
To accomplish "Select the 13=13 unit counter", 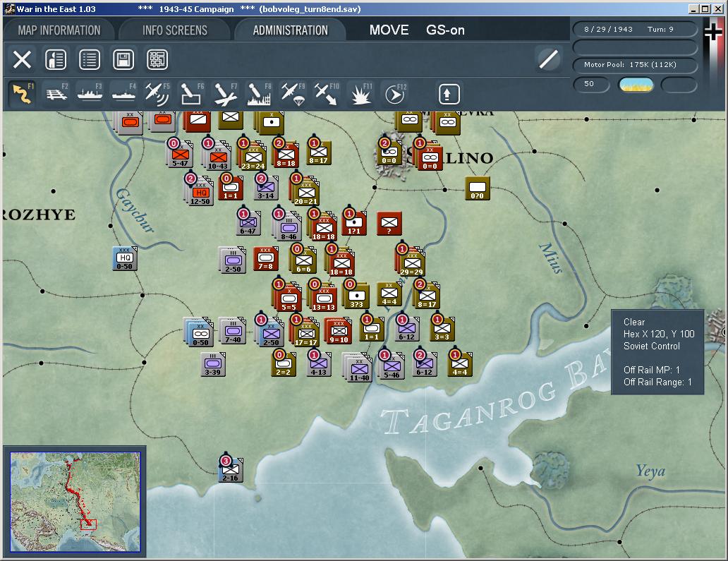I will [x=324, y=298].
